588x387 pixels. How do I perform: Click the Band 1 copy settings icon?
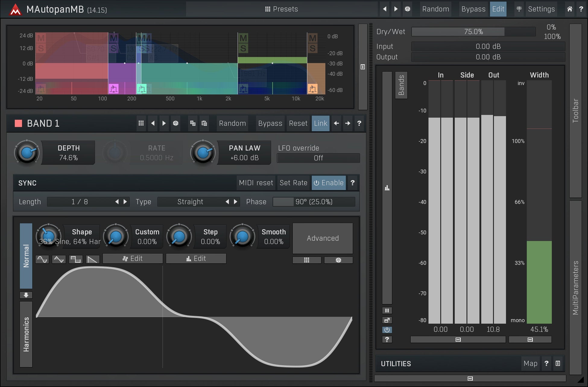[x=193, y=123]
